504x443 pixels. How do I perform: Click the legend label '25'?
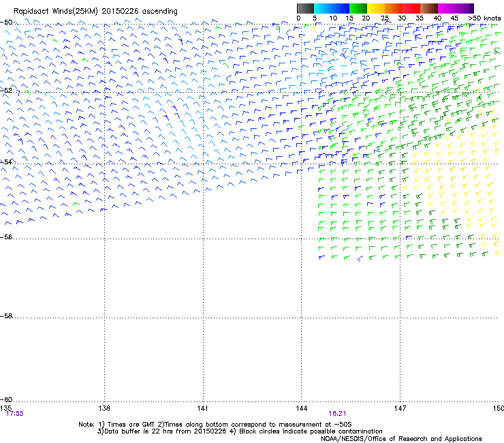[385, 18]
